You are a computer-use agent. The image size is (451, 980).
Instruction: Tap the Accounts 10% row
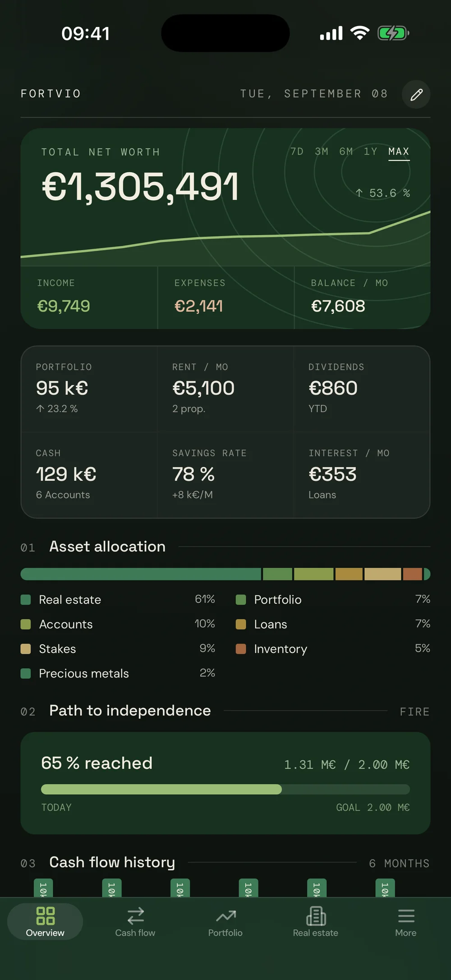[x=118, y=624]
